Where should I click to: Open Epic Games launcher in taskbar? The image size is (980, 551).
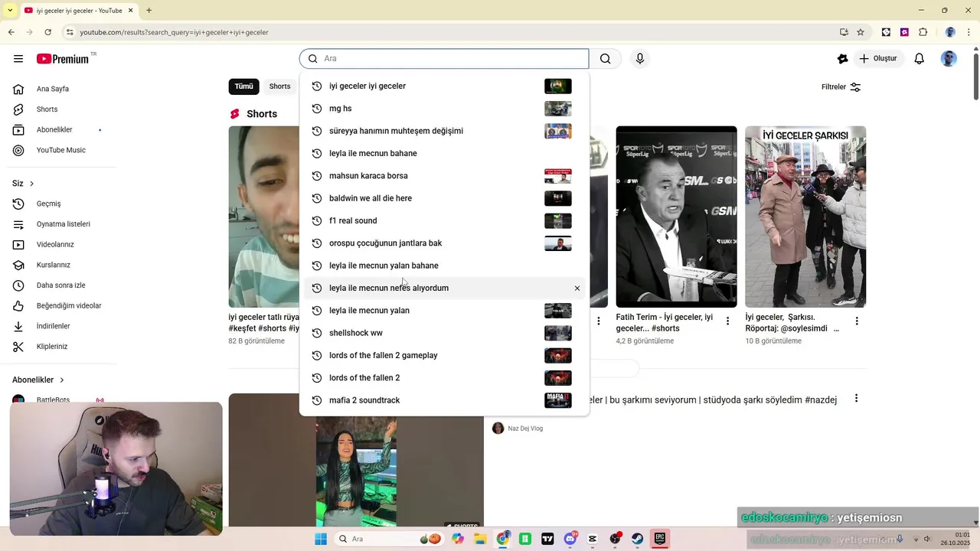[x=659, y=539]
